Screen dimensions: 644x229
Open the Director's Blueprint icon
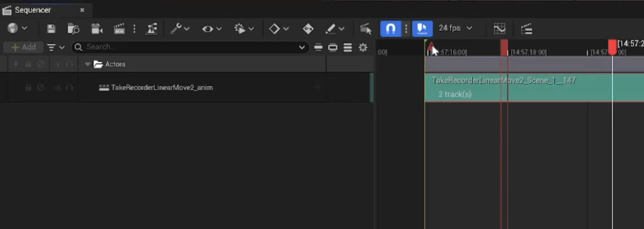151,29
